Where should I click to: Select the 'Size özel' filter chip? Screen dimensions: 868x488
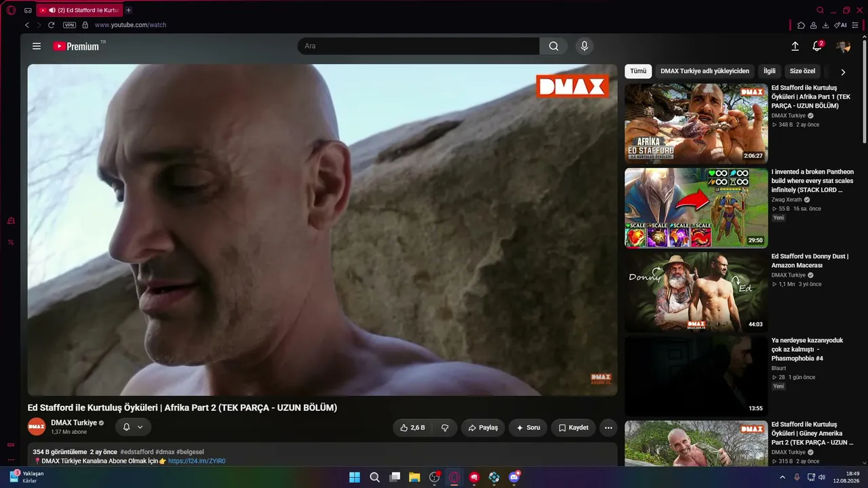pyautogui.click(x=803, y=71)
